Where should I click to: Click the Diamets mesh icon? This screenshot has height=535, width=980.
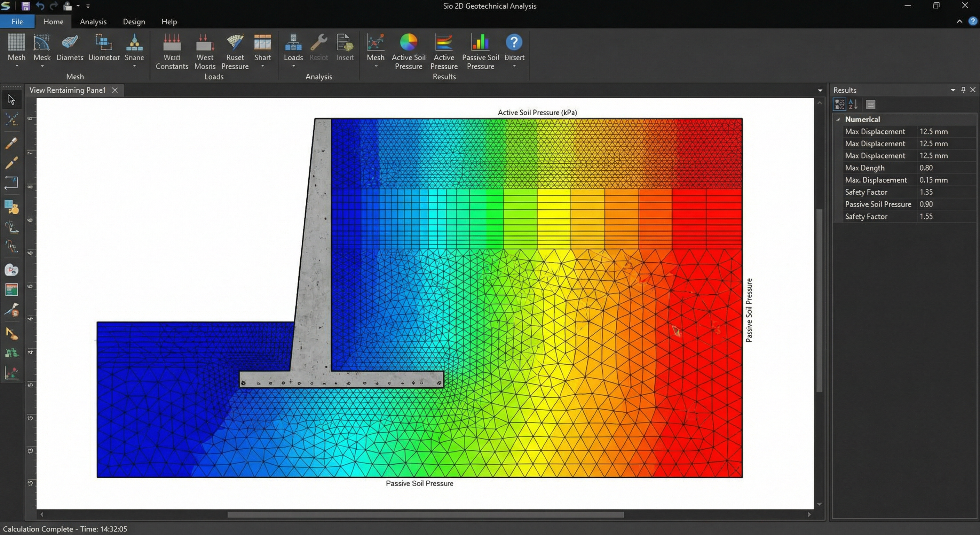(70, 42)
